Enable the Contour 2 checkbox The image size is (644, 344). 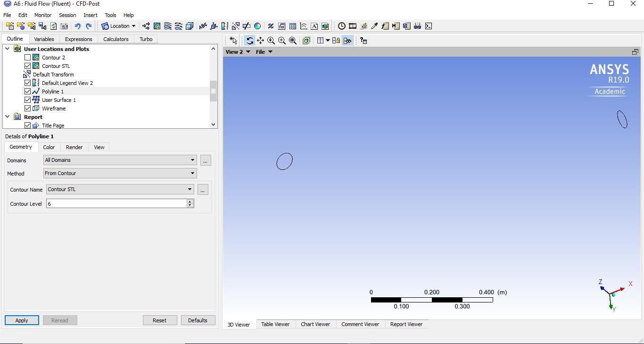[27, 58]
